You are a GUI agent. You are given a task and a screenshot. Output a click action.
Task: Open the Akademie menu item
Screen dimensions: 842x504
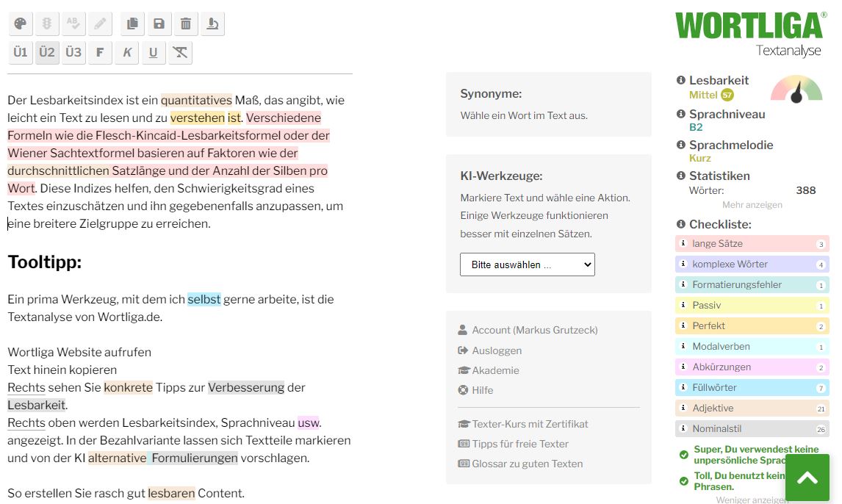[x=496, y=370]
